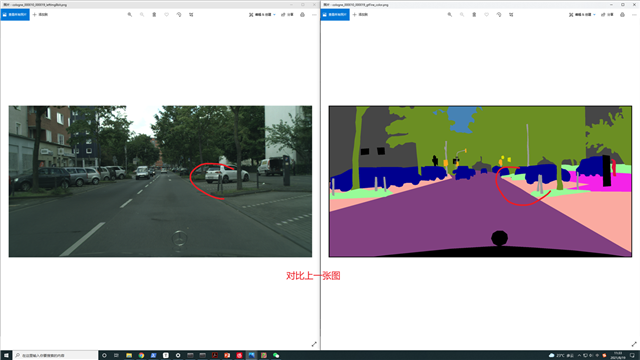
Task: Open crop tool in the left window
Action: pyautogui.click(x=191, y=15)
